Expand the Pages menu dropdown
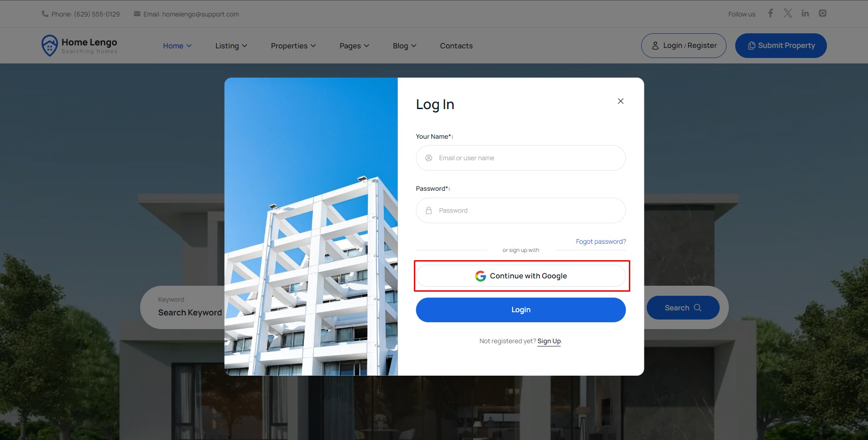 point(354,46)
